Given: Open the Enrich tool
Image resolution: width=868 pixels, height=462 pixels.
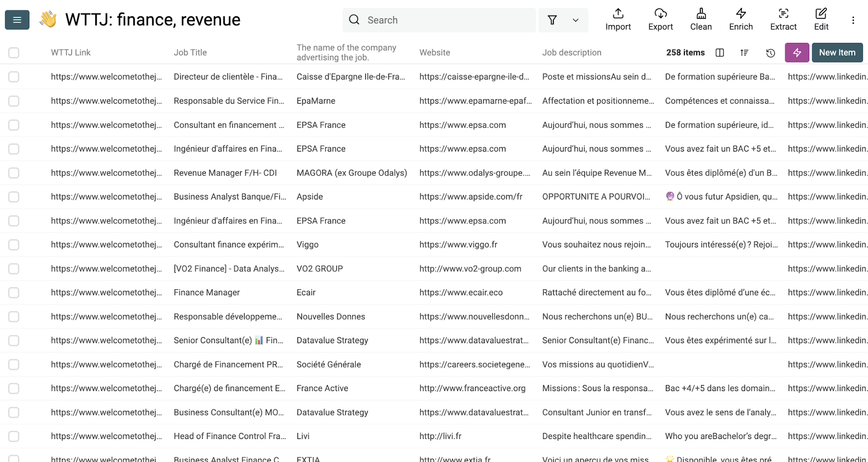Looking at the screenshot, I should tap(741, 20).
